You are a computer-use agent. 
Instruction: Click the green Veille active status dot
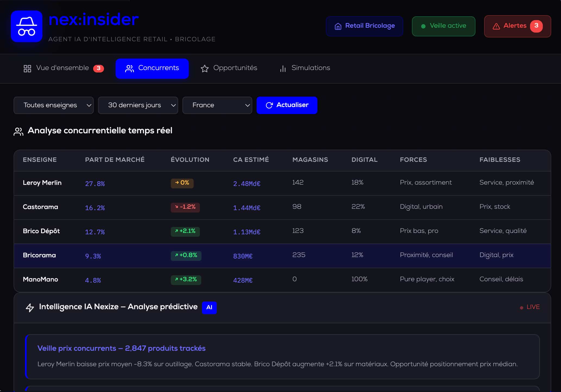(x=423, y=26)
